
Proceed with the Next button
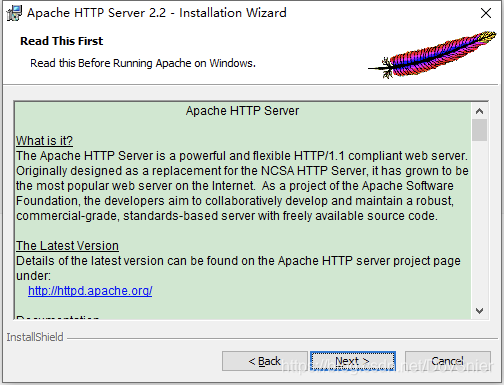tap(353, 361)
